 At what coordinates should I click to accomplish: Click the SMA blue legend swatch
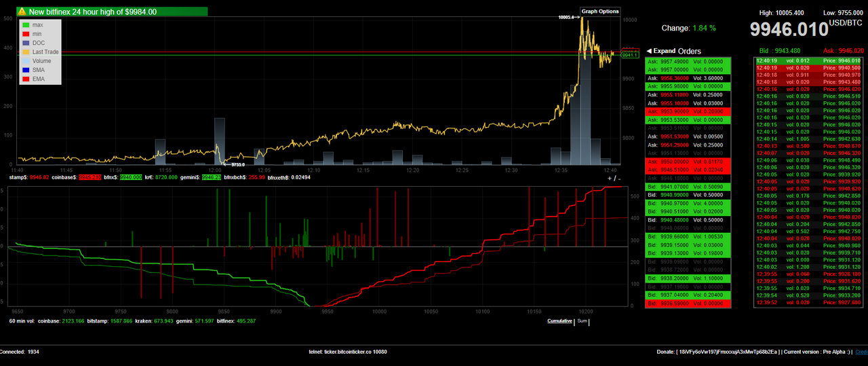pyautogui.click(x=26, y=70)
